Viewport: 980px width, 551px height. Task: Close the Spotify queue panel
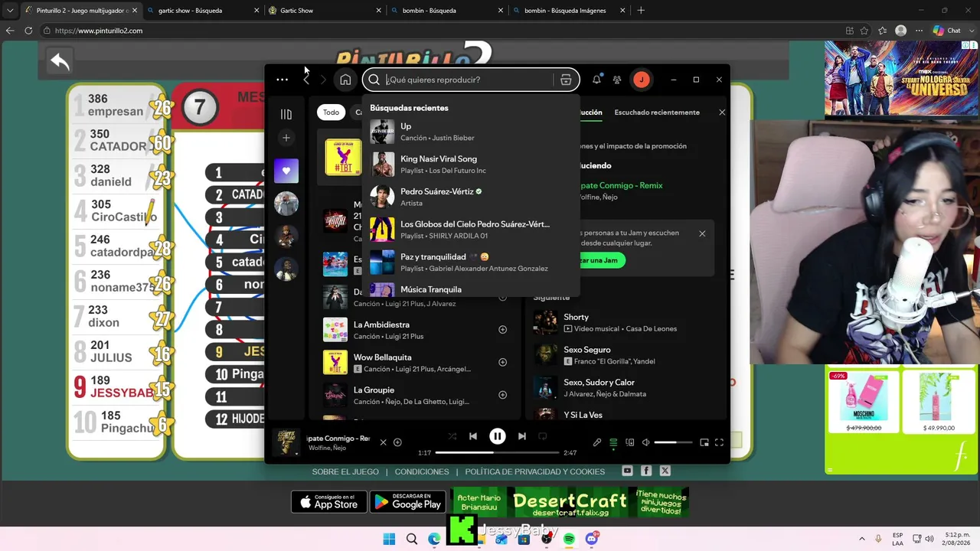[x=722, y=112]
